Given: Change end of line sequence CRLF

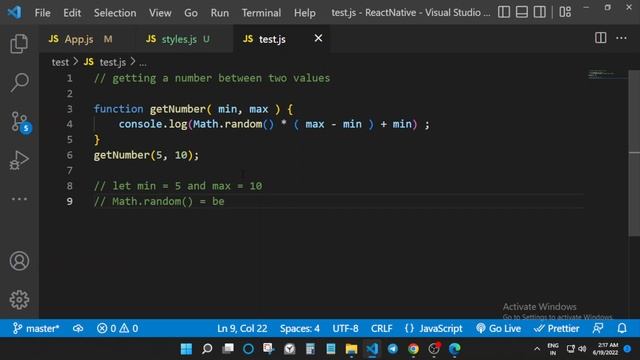Looking at the screenshot, I should pyautogui.click(x=381, y=329).
